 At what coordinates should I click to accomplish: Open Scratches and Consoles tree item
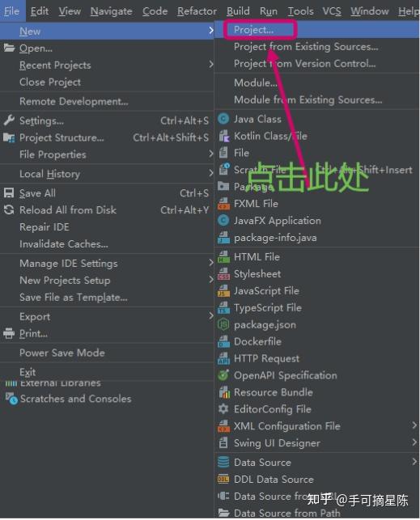[75, 399]
